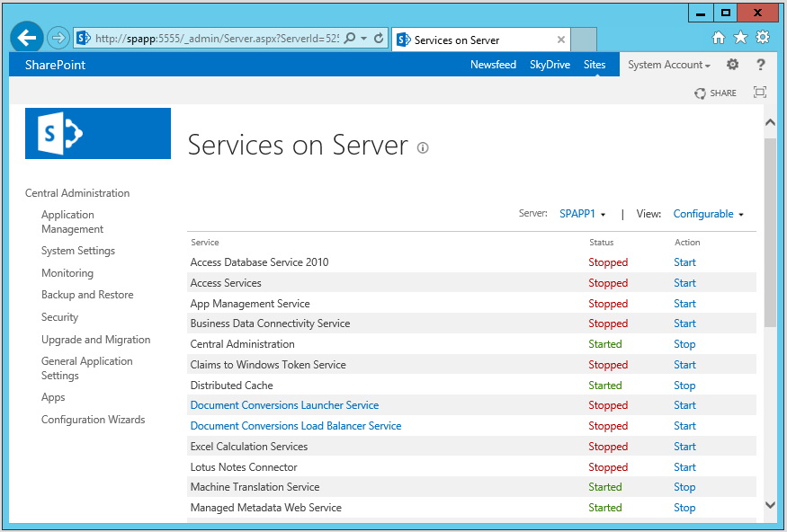787x532 pixels.
Task: Click the Stopped status for Lotus Notes Connector
Action: (x=608, y=466)
